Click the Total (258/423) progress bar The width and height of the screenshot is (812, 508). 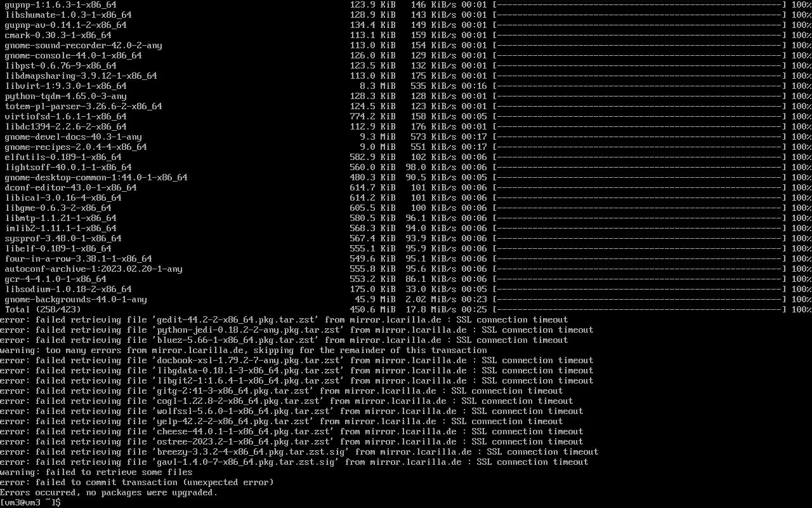(639, 309)
